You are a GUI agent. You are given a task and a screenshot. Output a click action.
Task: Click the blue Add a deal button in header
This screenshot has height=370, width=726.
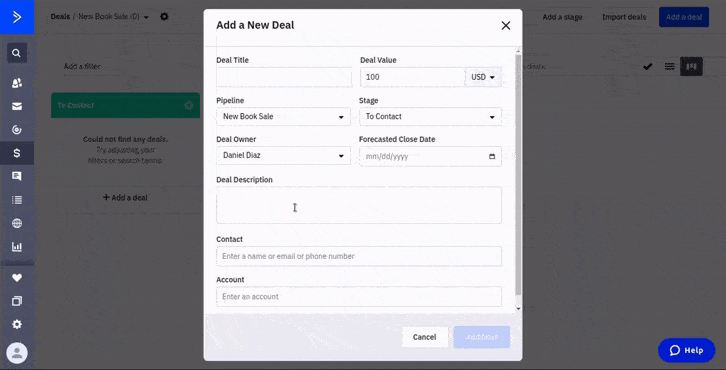point(684,17)
